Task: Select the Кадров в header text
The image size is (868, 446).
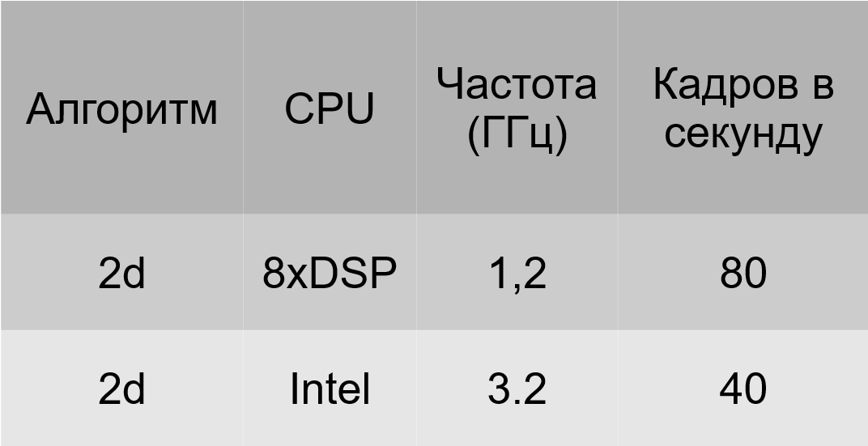Action: 742,84
